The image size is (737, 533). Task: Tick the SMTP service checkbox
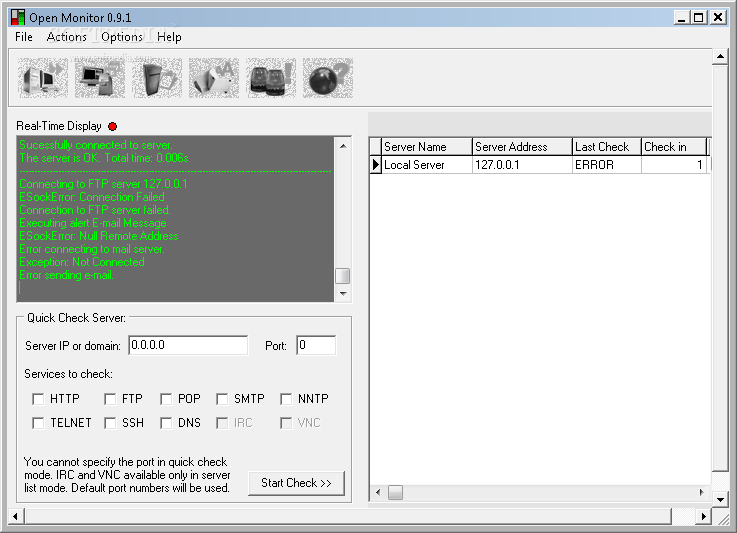pyautogui.click(x=222, y=399)
